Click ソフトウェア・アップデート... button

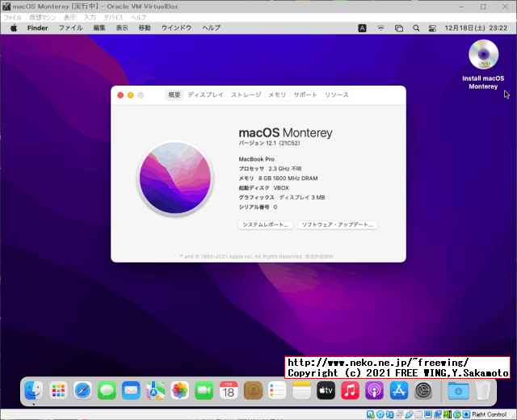click(338, 225)
